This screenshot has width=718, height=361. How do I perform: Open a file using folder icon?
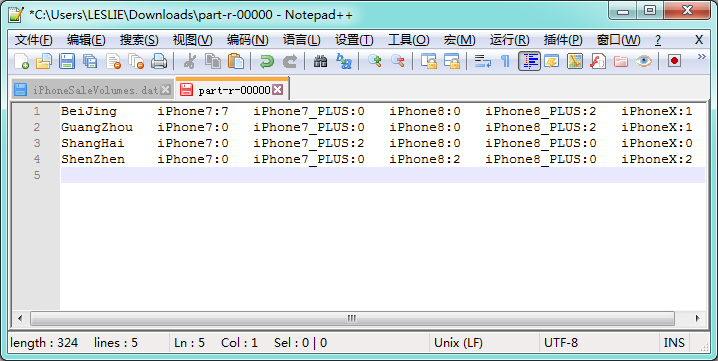[44, 61]
